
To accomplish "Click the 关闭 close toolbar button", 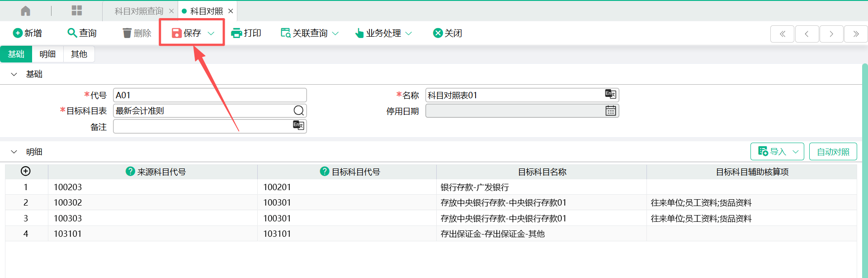I will click(x=447, y=33).
